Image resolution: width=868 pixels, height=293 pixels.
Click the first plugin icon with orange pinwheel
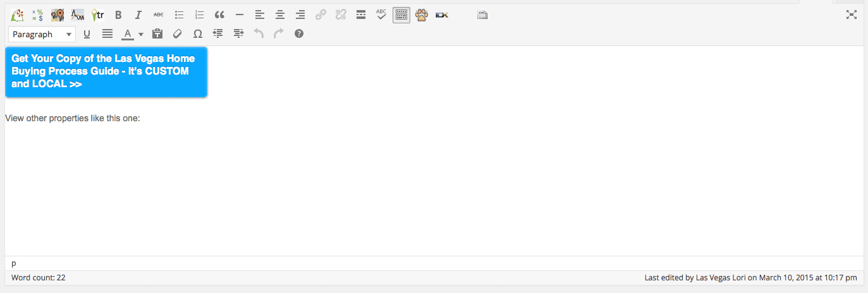(x=17, y=15)
